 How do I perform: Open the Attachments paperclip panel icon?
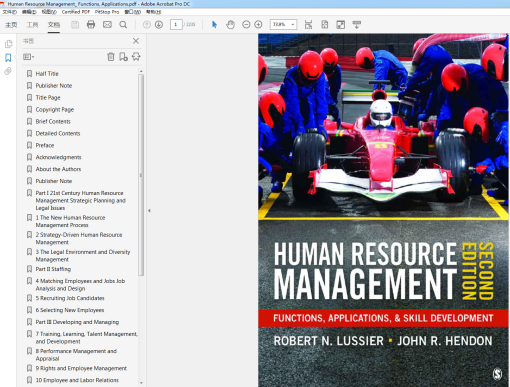coord(8,71)
